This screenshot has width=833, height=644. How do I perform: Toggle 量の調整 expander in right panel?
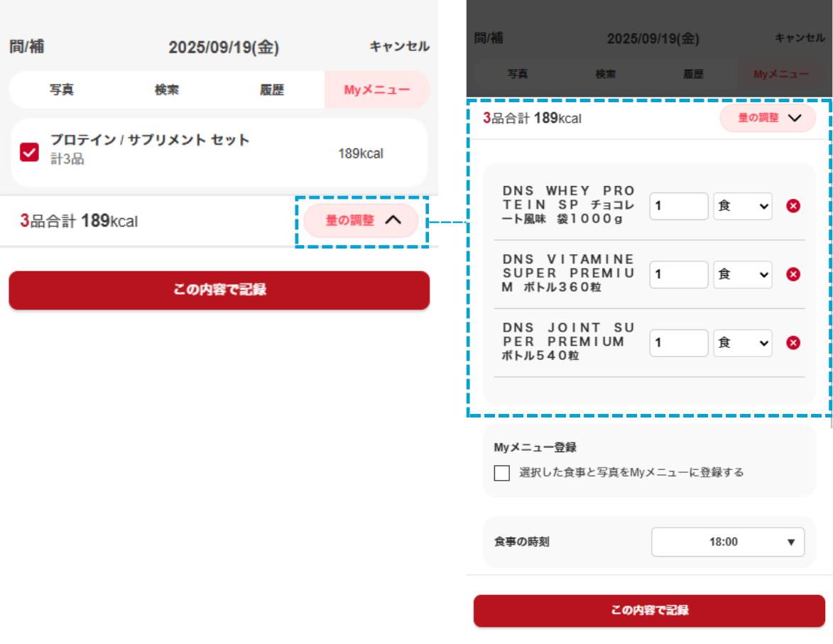(768, 119)
